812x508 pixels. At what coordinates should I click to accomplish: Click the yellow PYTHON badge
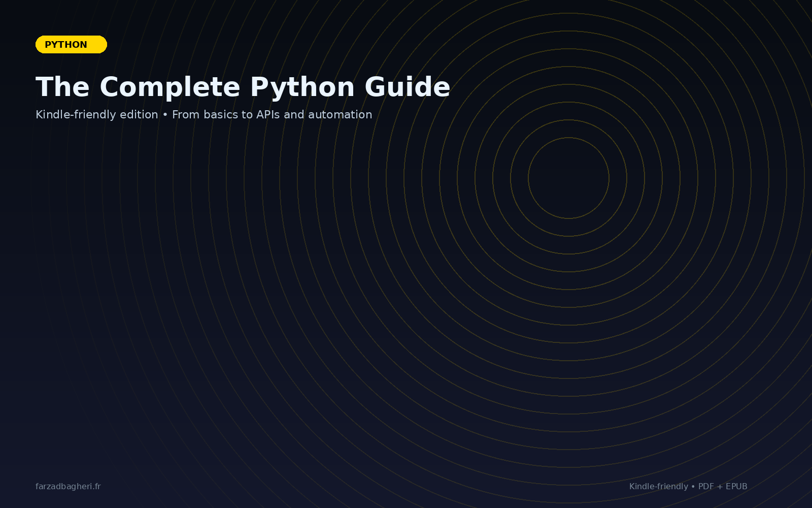point(71,45)
